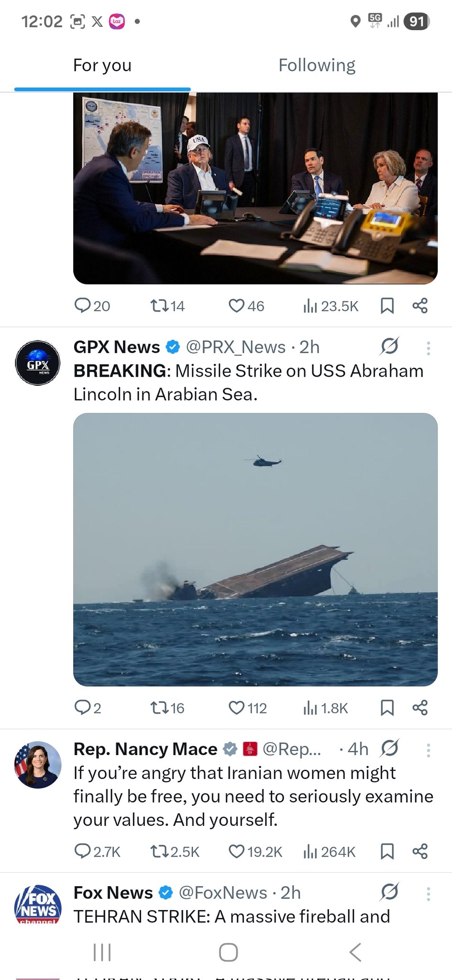Open more options on Nancy Mace post
This screenshot has width=452, height=980.
(x=428, y=750)
